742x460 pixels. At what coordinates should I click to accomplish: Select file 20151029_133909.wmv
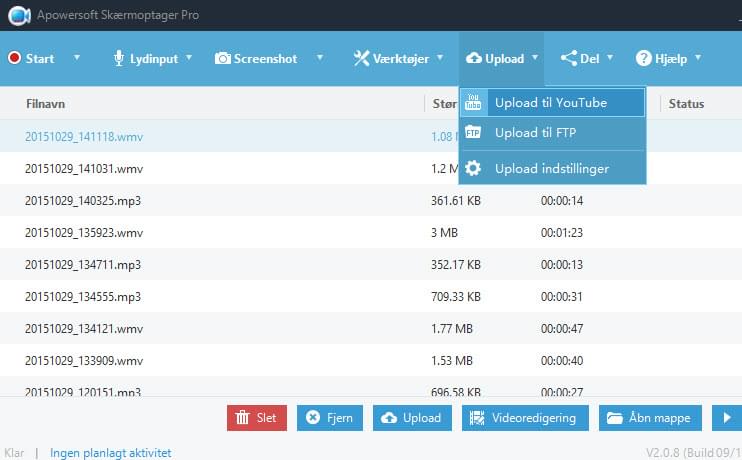pyautogui.click(x=84, y=361)
